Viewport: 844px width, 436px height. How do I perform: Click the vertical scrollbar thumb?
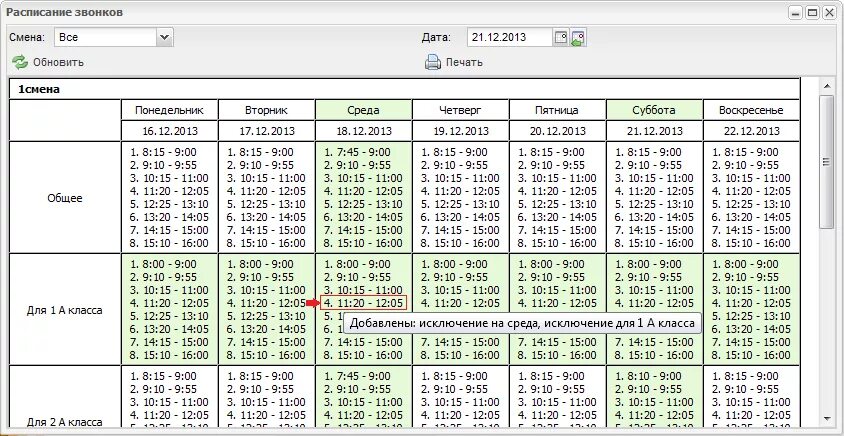pos(826,161)
